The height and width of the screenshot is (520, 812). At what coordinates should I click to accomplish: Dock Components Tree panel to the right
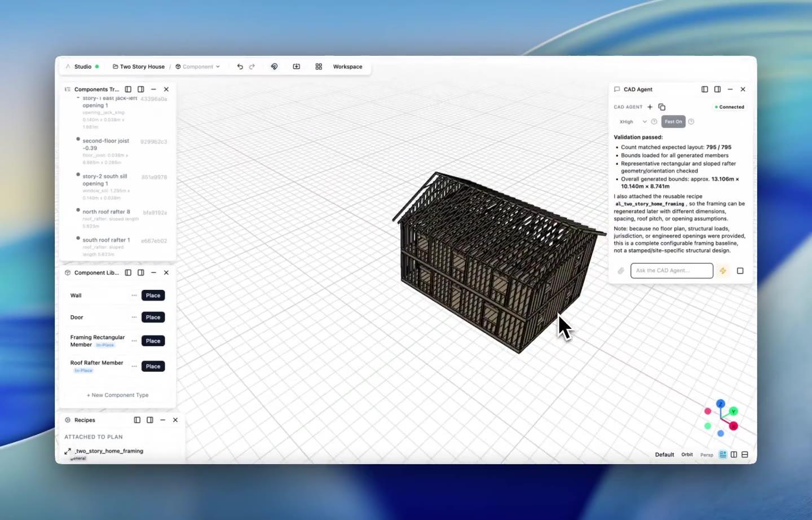[x=141, y=89]
